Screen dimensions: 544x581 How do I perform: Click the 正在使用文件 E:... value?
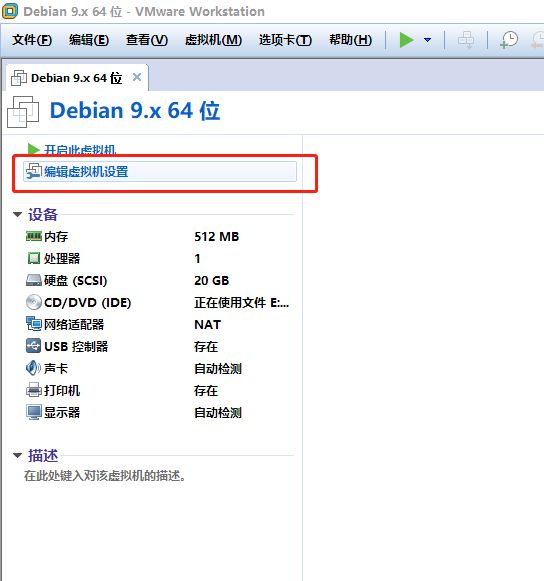click(x=241, y=303)
